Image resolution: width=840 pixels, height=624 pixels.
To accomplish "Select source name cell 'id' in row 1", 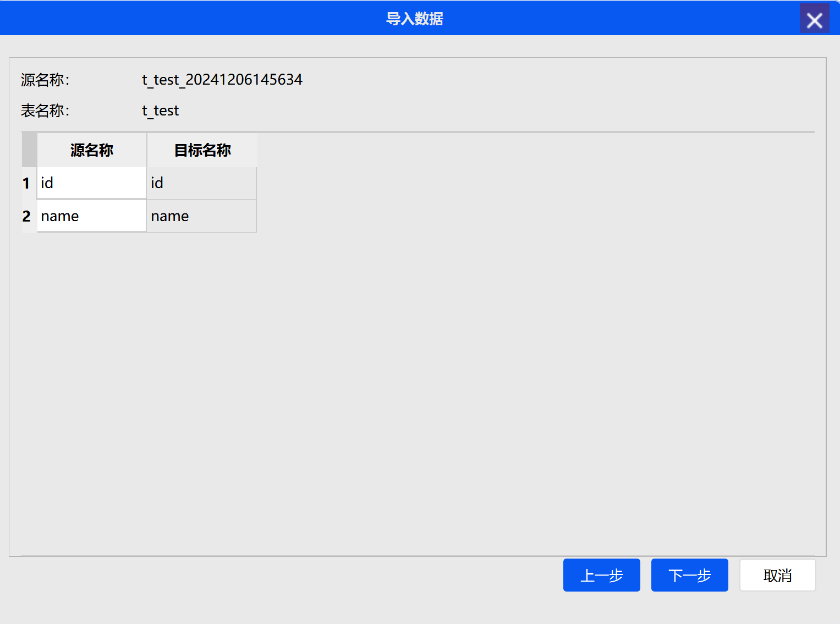I will pos(92,183).
